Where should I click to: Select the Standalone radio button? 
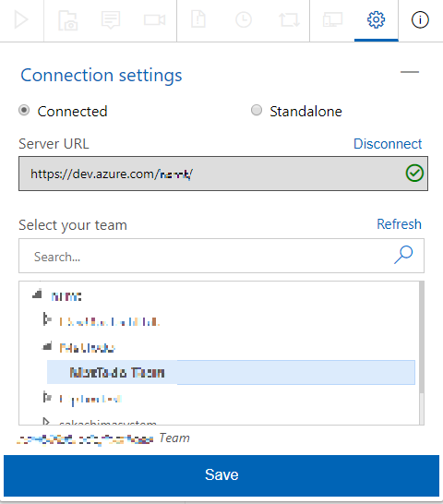click(257, 110)
